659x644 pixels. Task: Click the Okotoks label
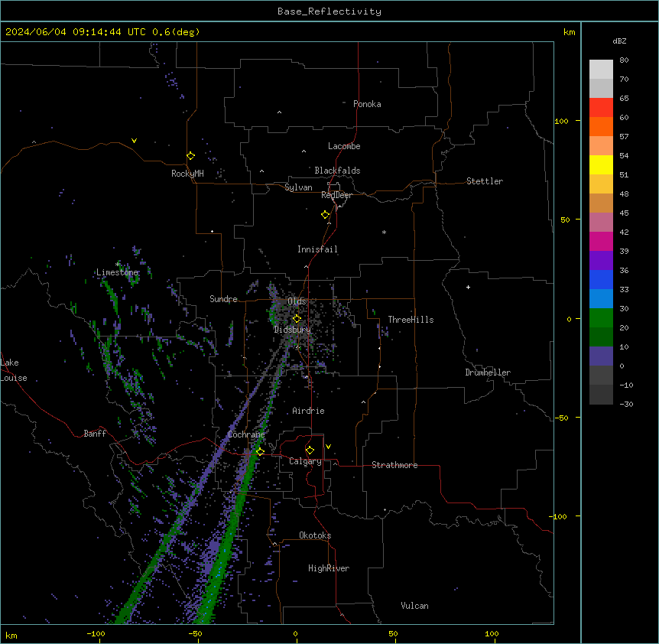pos(315,535)
